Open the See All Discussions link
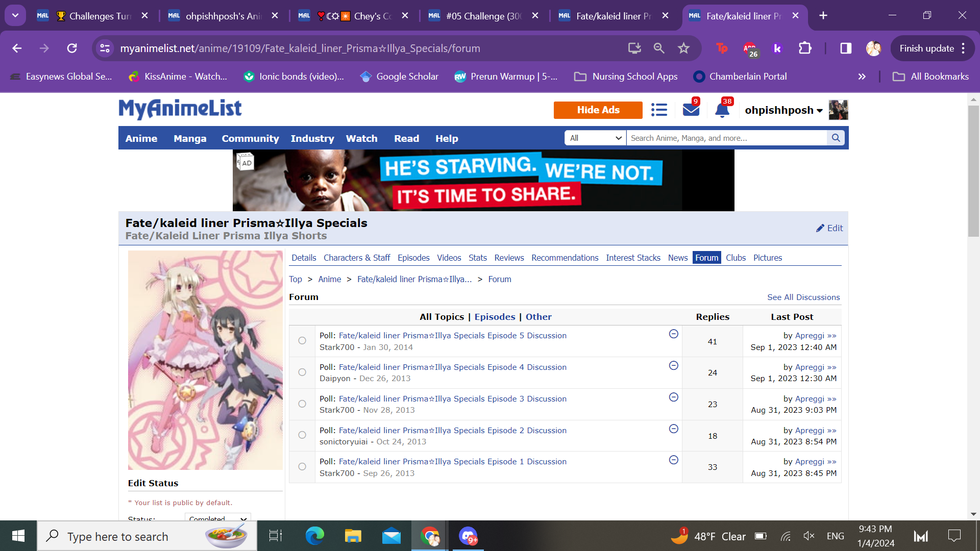This screenshot has height=551, width=980. [x=803, y=297]
